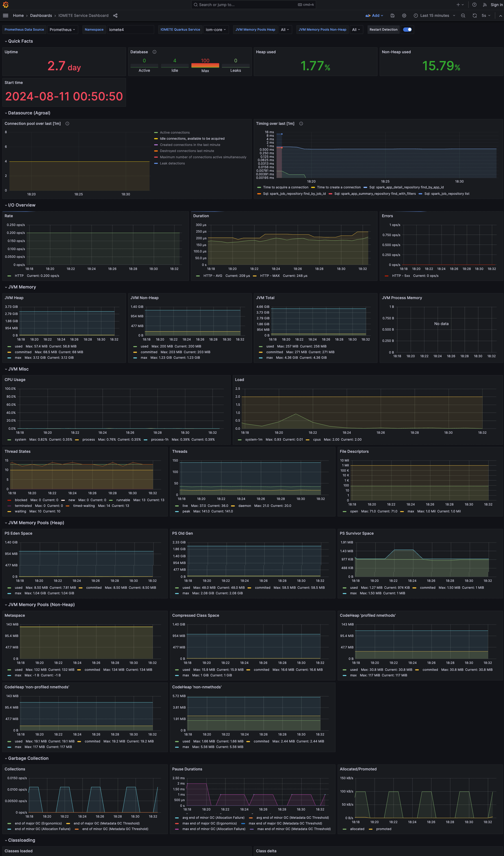504x856 pixels.
Task: Open the Heap used panel title menu
Action: pos(266,52)
